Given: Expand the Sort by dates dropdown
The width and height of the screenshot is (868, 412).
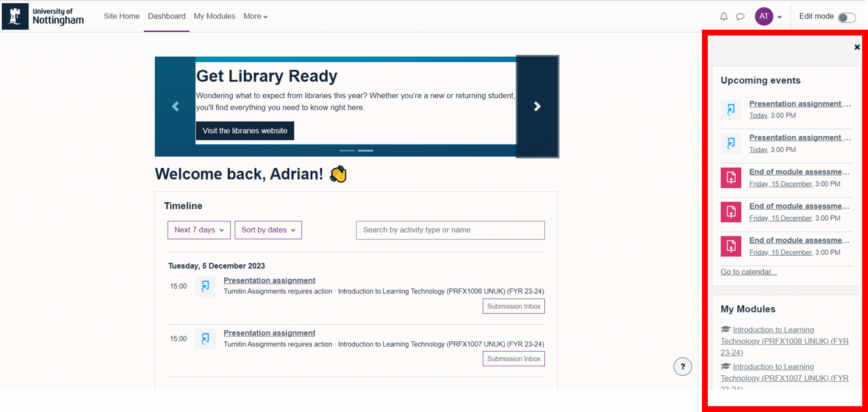Looking at the screenshot, I should point(268,230).
